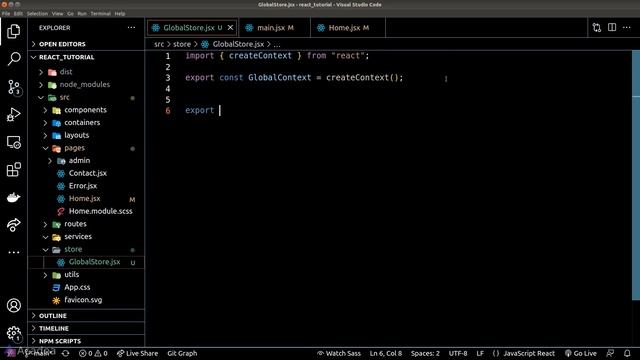Switch to the Home.jsx tab
The image size is (640, 360).
tap(348, 28)
